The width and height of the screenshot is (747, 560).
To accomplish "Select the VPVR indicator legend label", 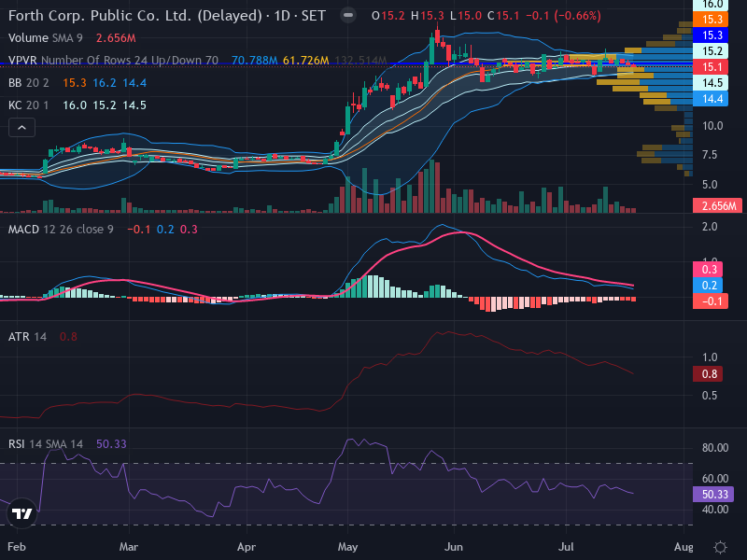I will (113, 61).
